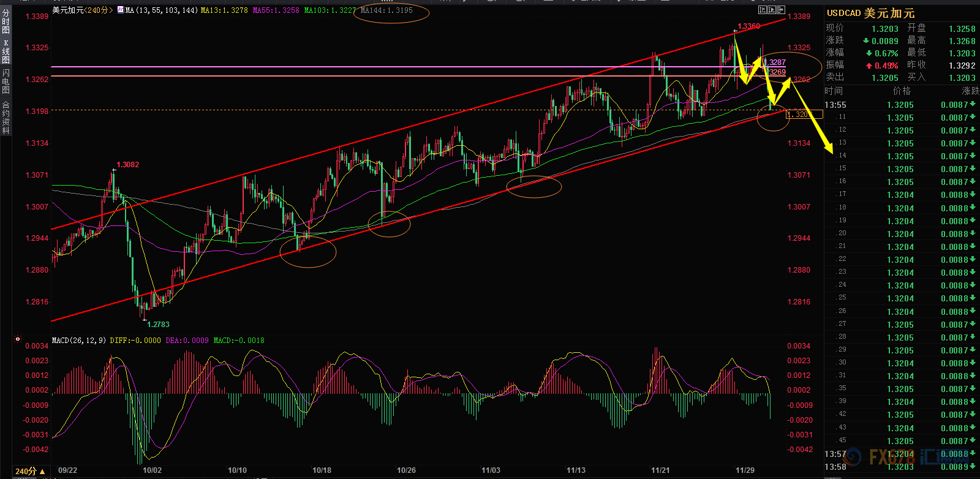Click the 10/02 date on the time axis
The height and width of the screenshot is (479, 980).
pos(152,470)
